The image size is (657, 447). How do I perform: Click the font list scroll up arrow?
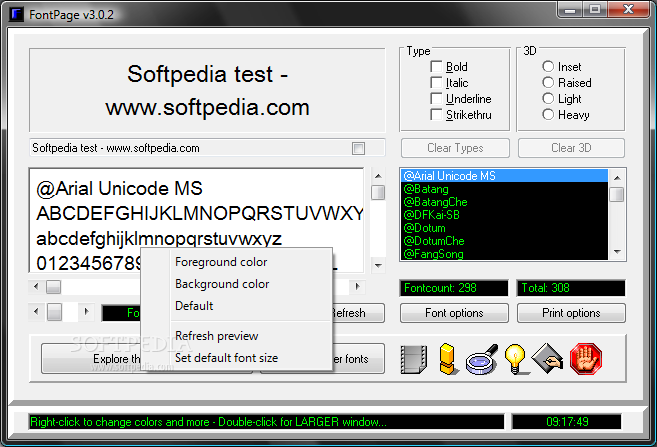[617, 178]
